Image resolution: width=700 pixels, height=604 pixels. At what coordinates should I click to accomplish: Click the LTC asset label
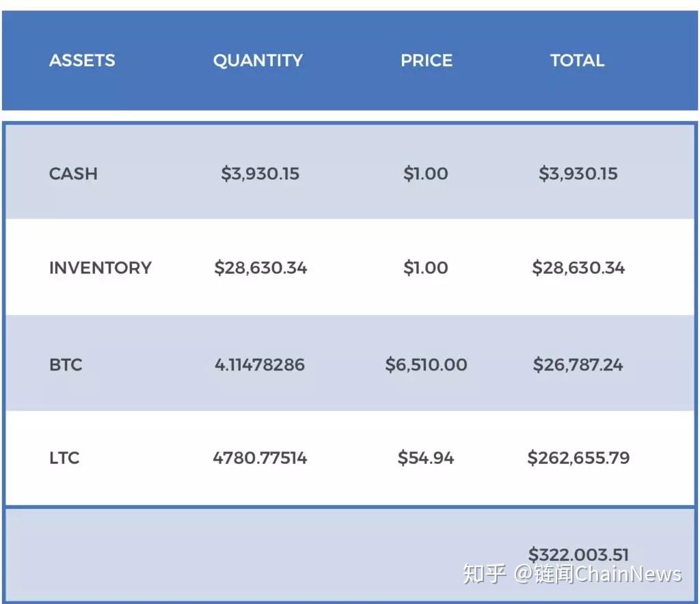64,458
